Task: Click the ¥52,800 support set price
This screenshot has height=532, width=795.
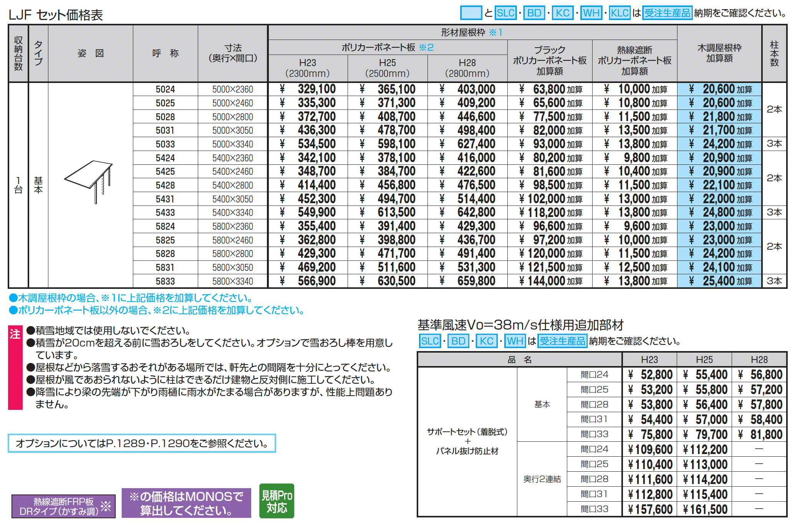Action: (x=650, y=375)
